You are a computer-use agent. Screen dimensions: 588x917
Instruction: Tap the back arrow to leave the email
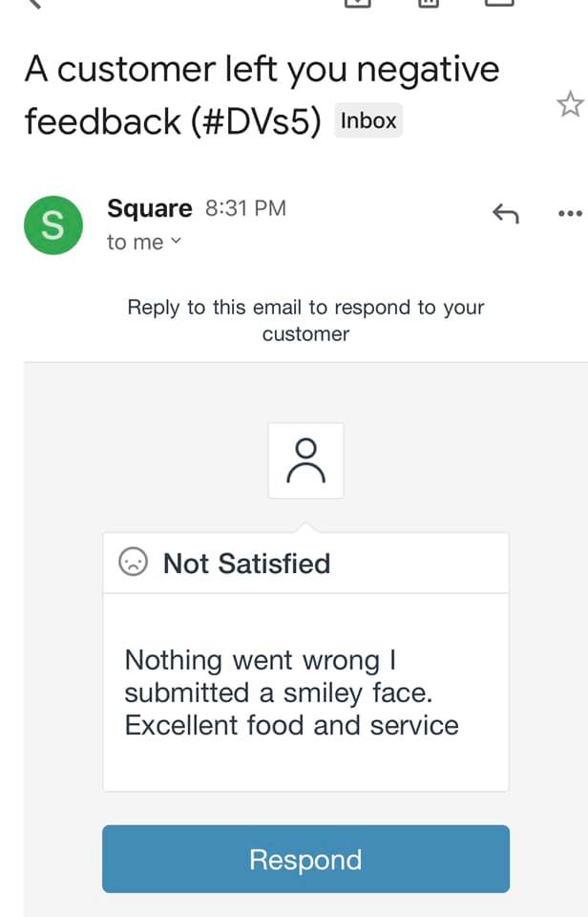coord(34,3)
